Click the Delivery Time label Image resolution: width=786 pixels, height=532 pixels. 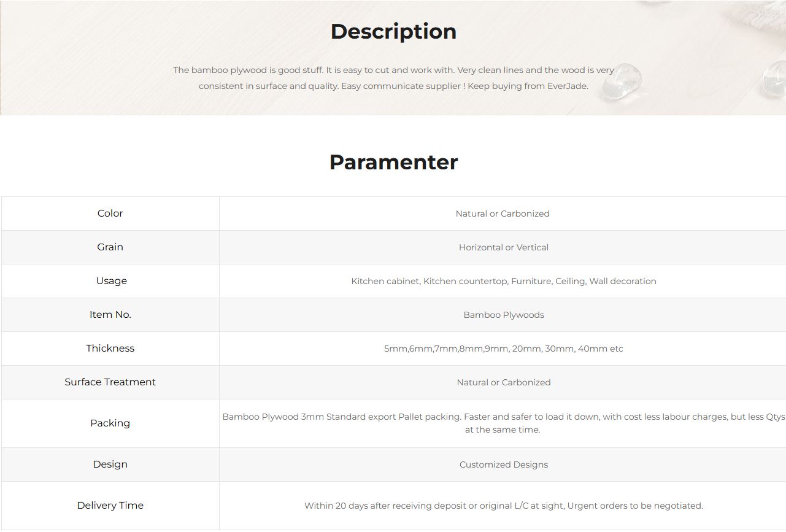pyautogui.click(x=110, y=506)
